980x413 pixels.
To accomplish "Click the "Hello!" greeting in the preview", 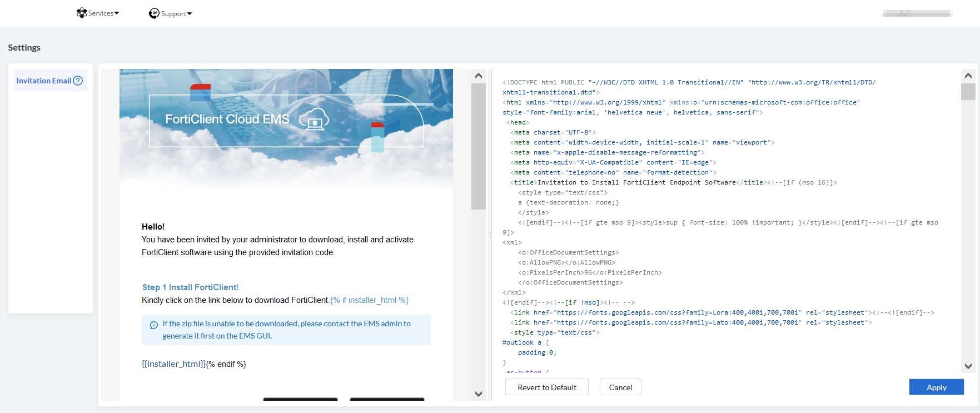I will [x=153, y=227].
